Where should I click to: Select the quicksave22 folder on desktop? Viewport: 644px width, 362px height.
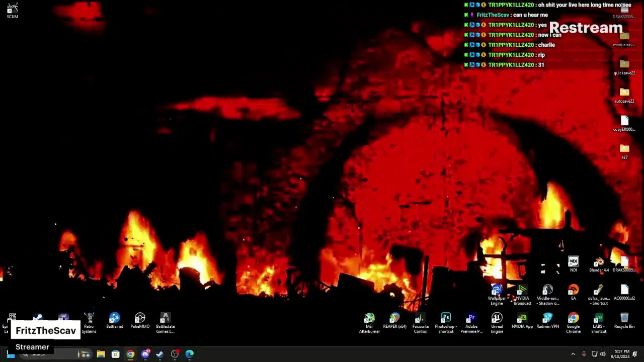pyautogui.click(x=624, y=67)
